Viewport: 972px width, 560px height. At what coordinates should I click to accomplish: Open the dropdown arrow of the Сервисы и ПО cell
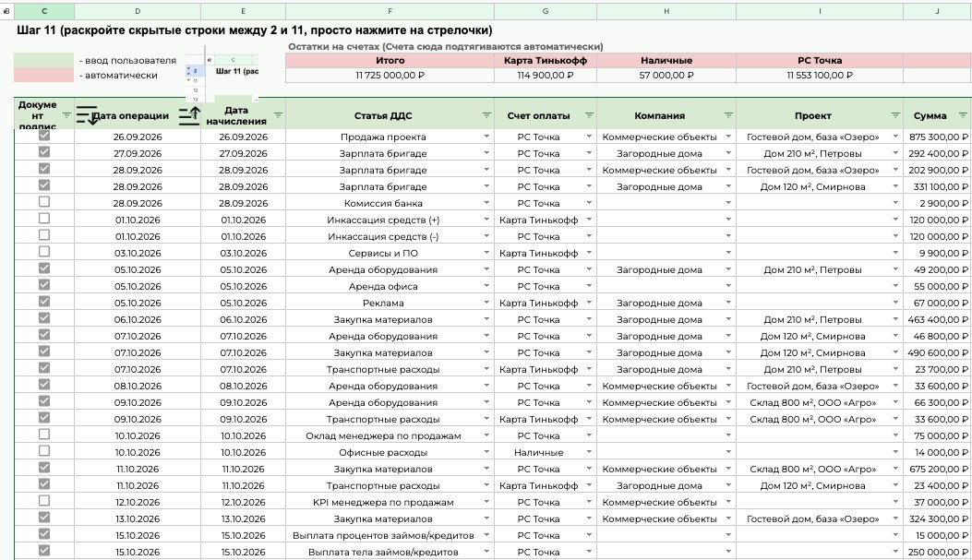pyautogui.click(x=486, y=253)
